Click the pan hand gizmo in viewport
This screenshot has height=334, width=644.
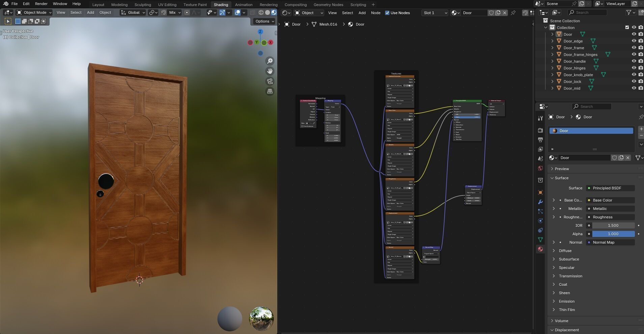pos(270,71)
